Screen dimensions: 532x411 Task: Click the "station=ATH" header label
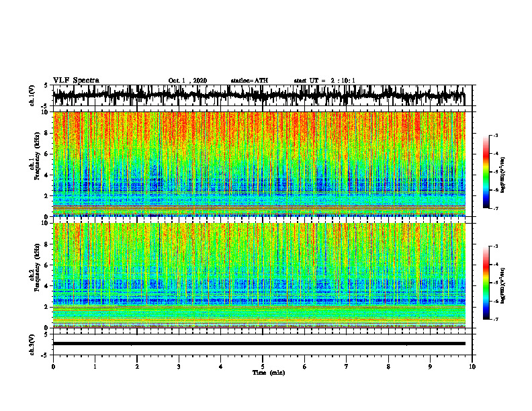tap(249, 81)
